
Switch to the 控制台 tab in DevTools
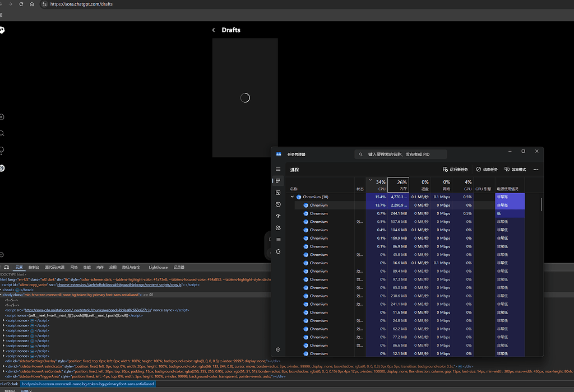(x=34, y=267)
